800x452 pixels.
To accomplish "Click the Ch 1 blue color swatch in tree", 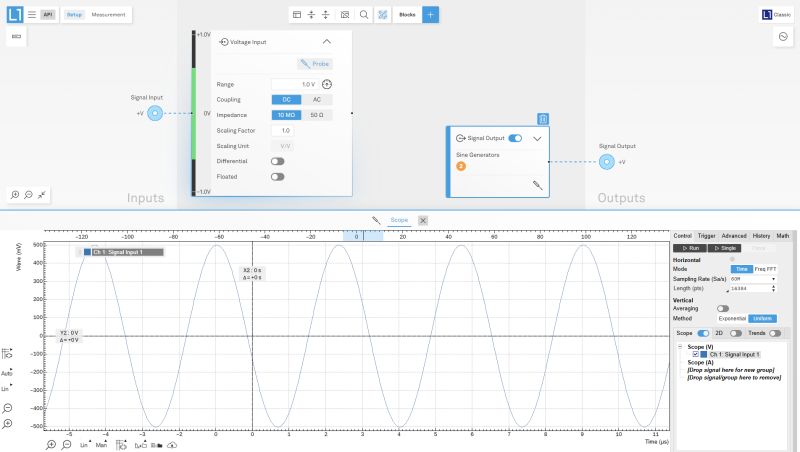I will pyautogui.click(x=704, y=354).
